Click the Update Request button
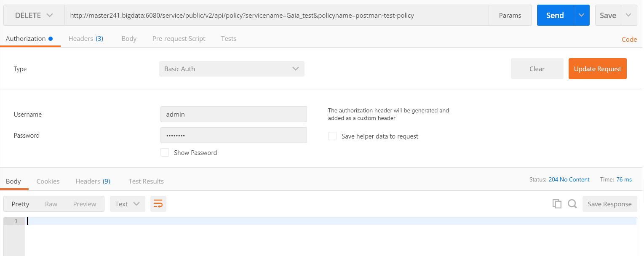The image size is (644, 256). 597,69
